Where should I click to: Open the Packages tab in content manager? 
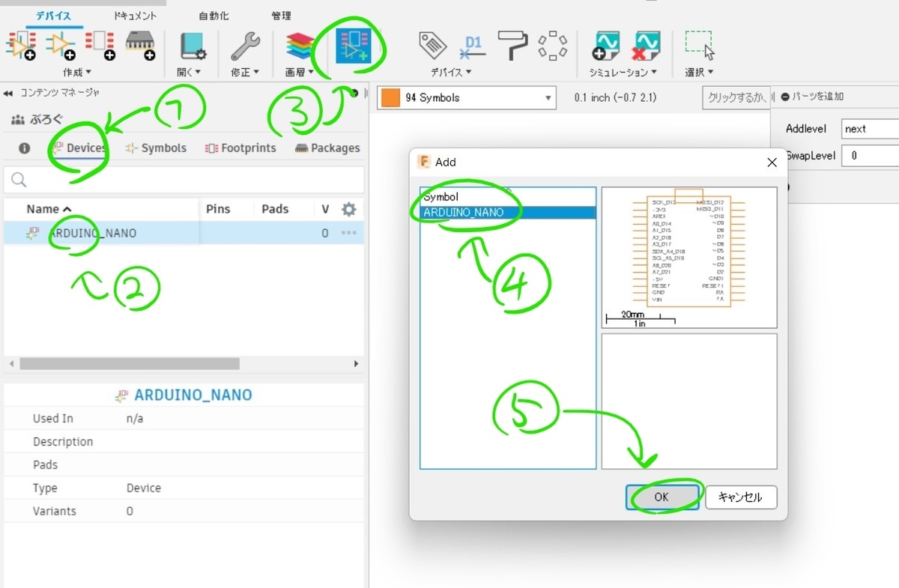327,148
